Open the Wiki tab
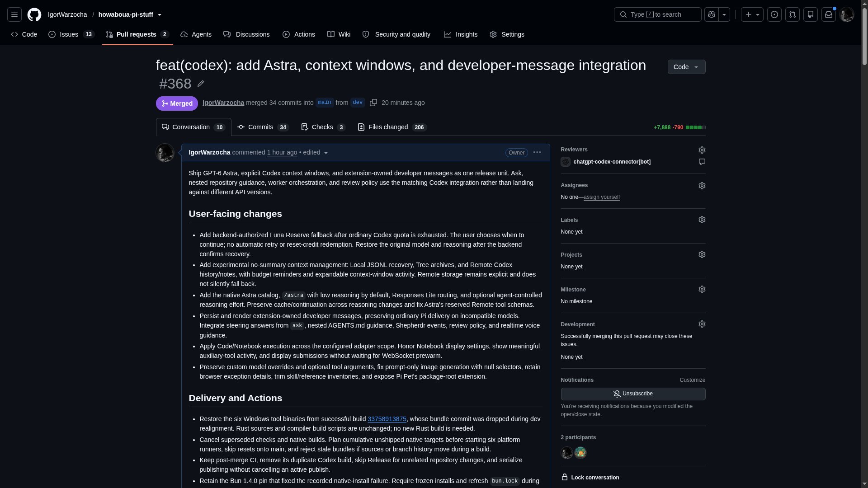 pyautogui.click(x=339, y=34)
